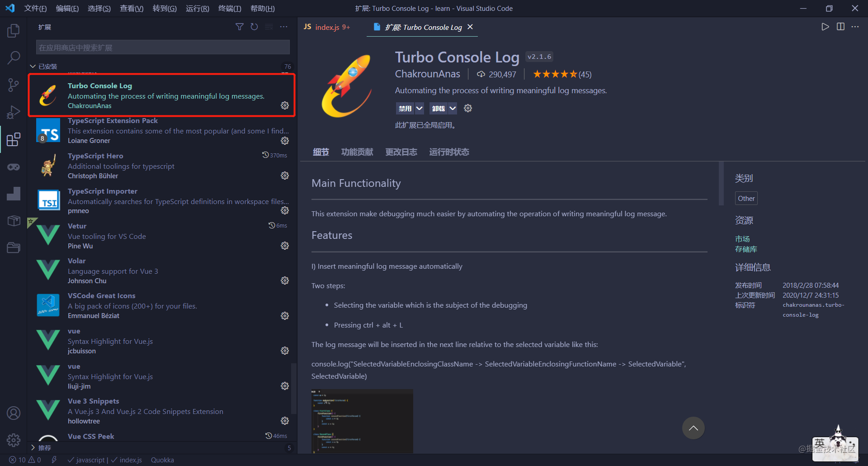868x466 pixels.
Task: Open editor more actions ellipsis menu
Action: [855, 27]
